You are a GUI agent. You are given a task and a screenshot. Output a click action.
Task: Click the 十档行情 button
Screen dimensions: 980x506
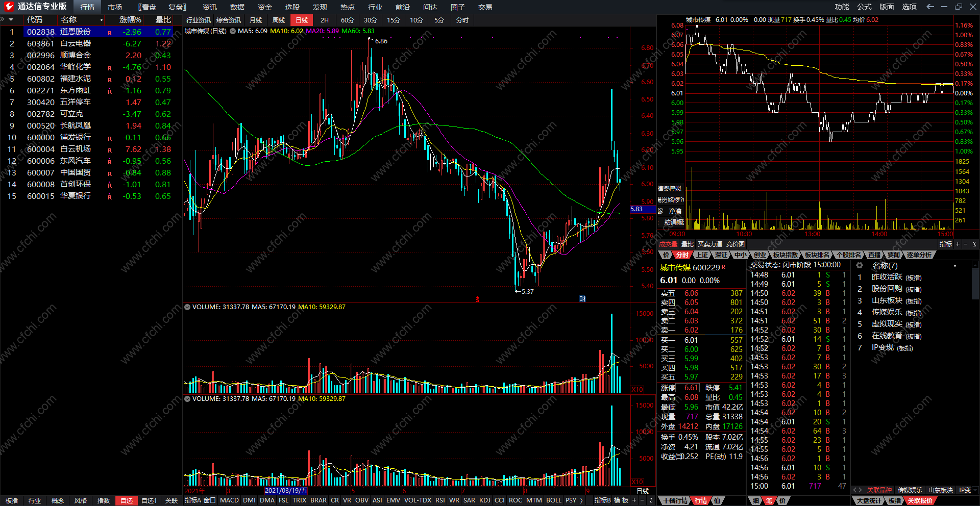pos(675,500)
